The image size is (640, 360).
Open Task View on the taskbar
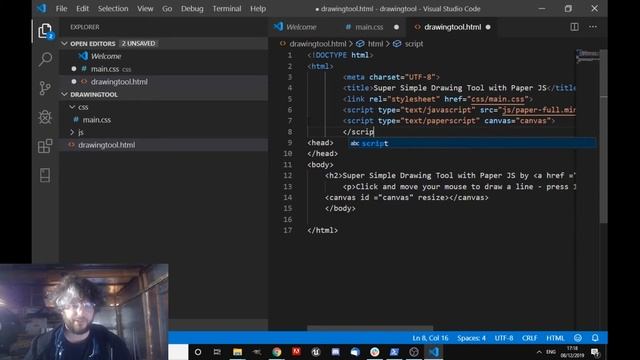tap(217, 352)
